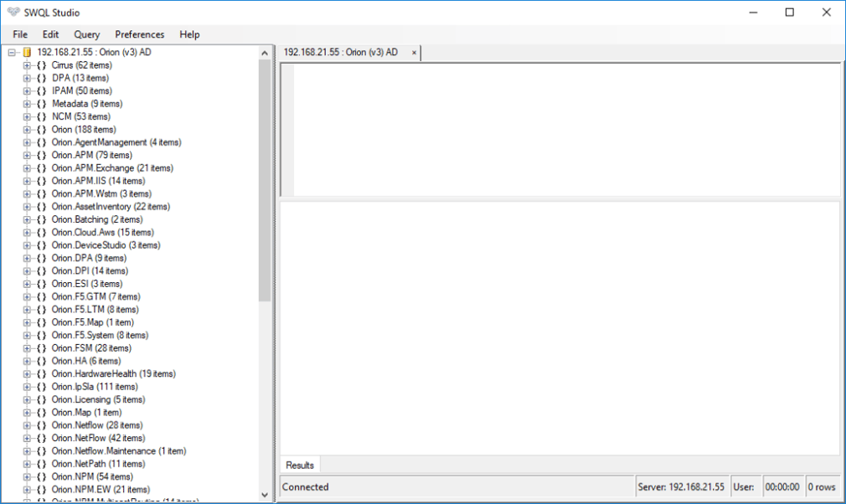Viewport: 846px width, 504px height.
Task: Click the braces icon next to IPAM
Action: pyautogui.click(x=41, y=90)
